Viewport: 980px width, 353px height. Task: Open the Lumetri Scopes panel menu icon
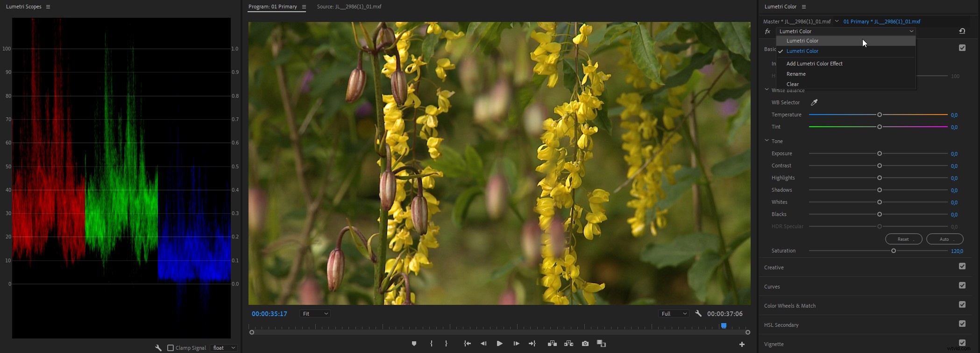pos(48,7)
